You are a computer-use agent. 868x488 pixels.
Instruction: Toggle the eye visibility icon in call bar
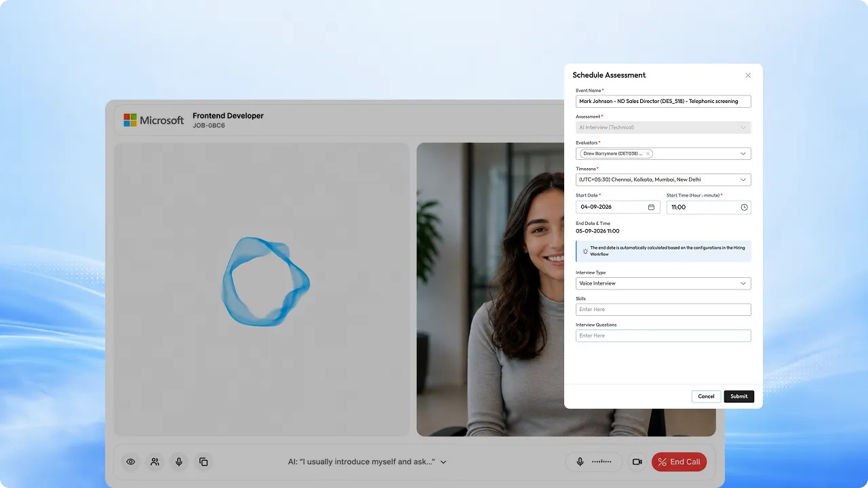[x=131, y=462]
